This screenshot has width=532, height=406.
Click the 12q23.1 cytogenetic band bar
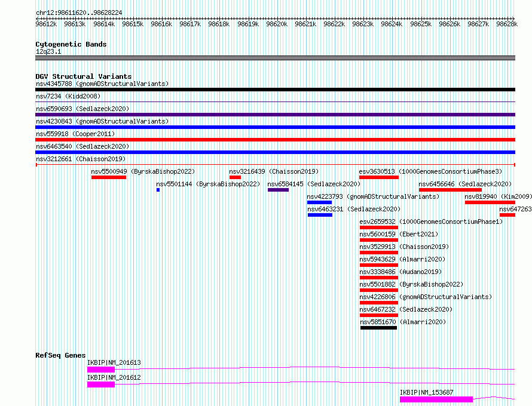pyautogui.click(x=275, y=58)
